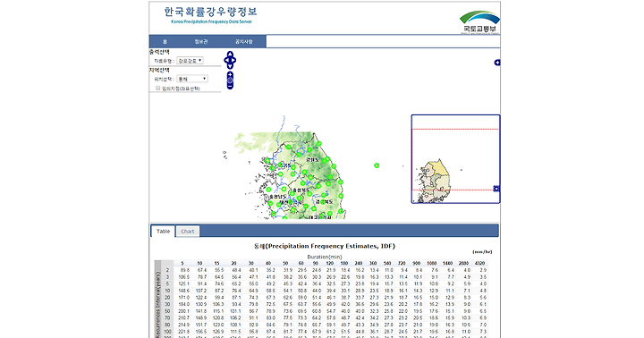Select the Table tab
The height and width of the screenshot is (338, 644).
coord(163,232)
